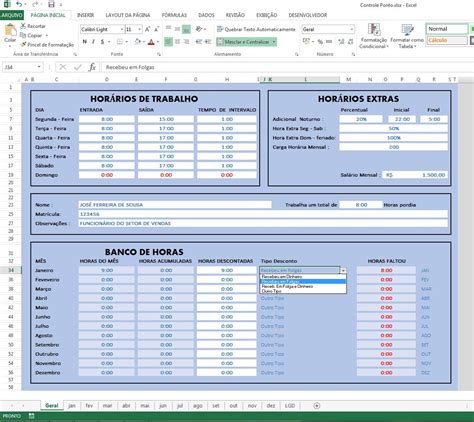Viewport: 474px width, 422px height.
Task: Toggle center horizontal alignment
Action: tap(177, 42)
